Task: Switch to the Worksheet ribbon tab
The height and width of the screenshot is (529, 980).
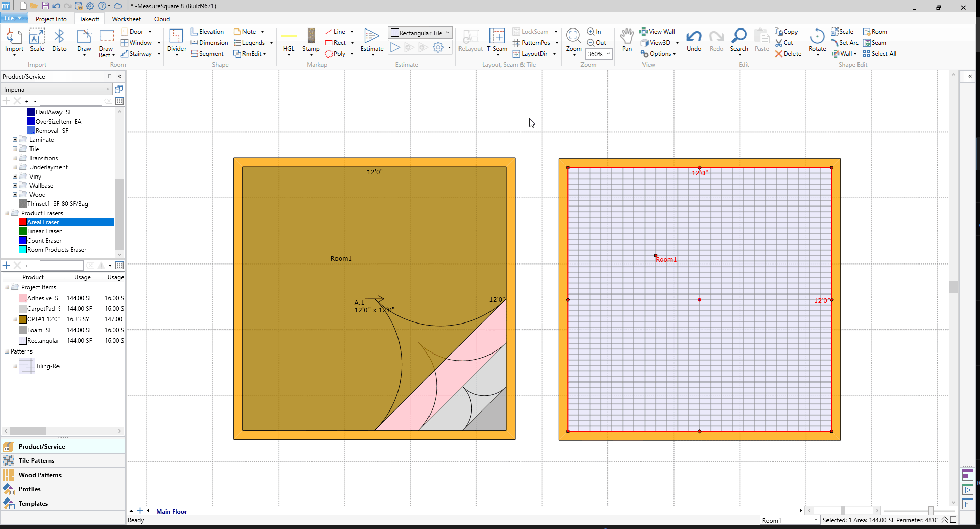Action: tap(126, 19)
